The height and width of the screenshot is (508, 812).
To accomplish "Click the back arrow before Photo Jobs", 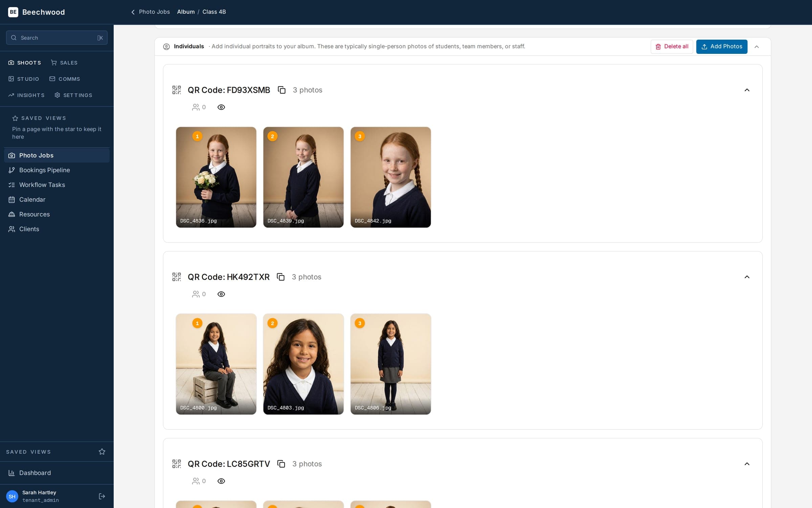I will click(x=133, y=12).
